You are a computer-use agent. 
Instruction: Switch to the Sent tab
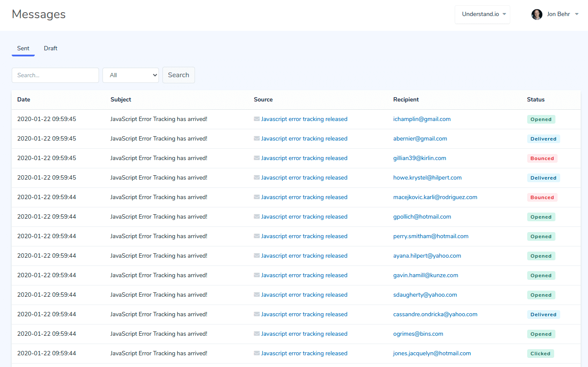click(x=23, y=48)
